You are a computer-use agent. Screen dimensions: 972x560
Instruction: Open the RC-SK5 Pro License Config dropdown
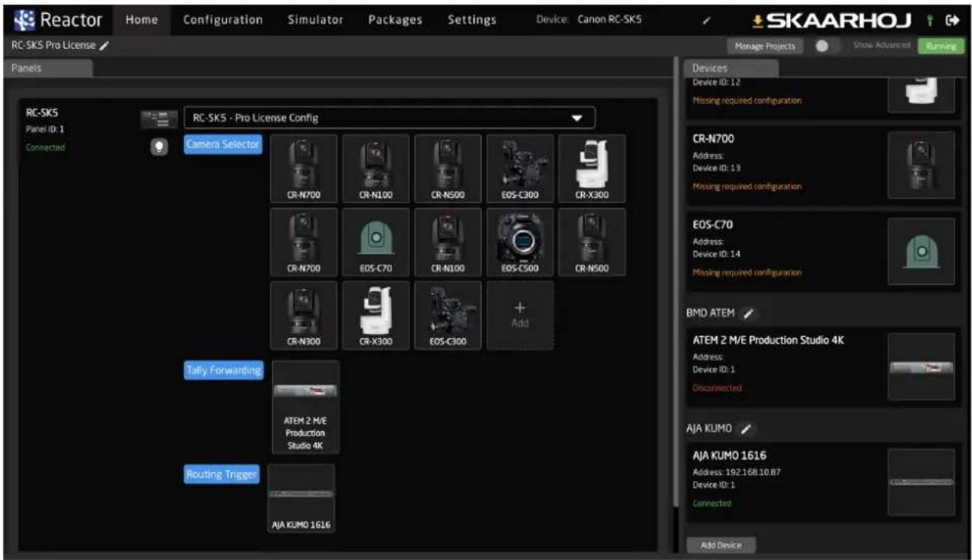point(389,118)
